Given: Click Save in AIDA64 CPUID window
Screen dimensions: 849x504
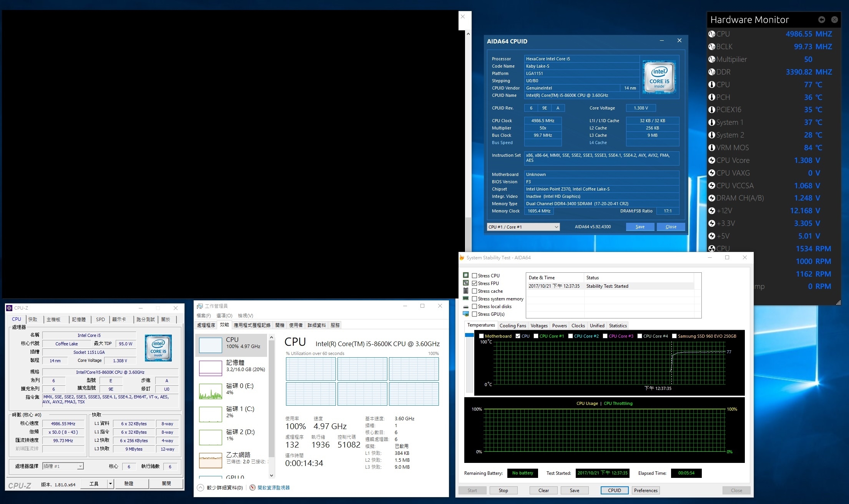Looking at the screenshot, I should pyautogui.click(x=640, y=227).
